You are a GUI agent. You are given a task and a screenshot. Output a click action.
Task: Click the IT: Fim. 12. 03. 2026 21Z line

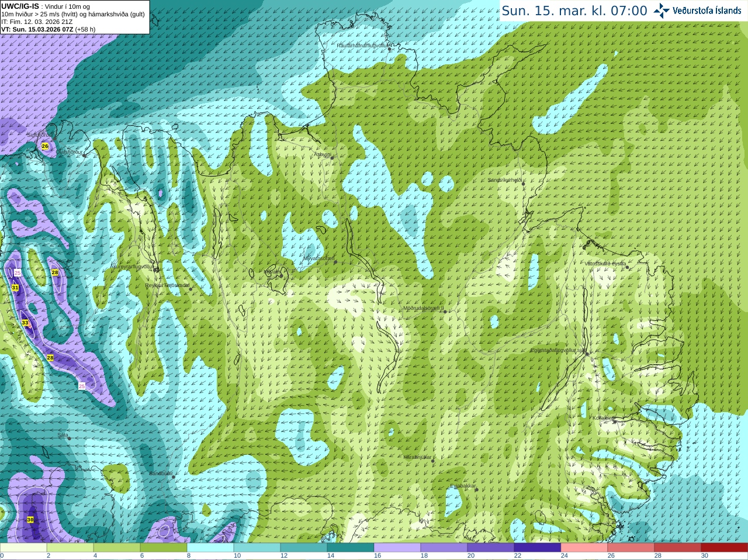(x=37, y=22)
